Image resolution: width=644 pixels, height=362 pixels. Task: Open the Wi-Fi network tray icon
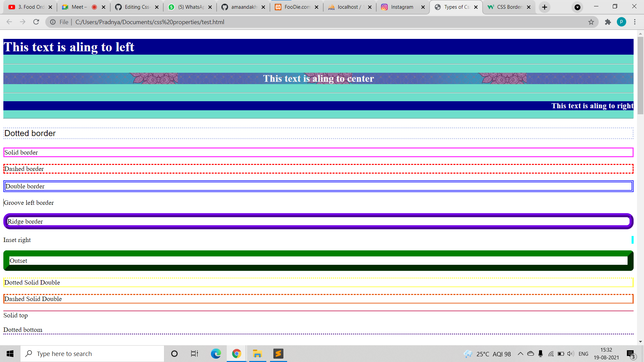[551, 354]
